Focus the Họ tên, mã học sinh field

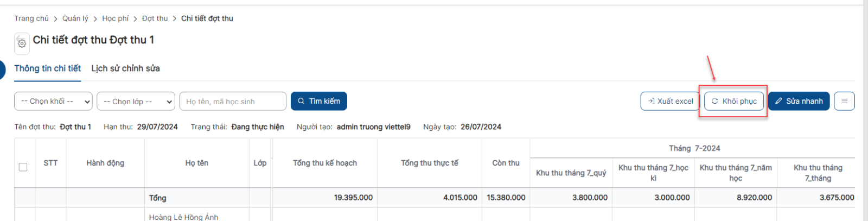point(232,101)
